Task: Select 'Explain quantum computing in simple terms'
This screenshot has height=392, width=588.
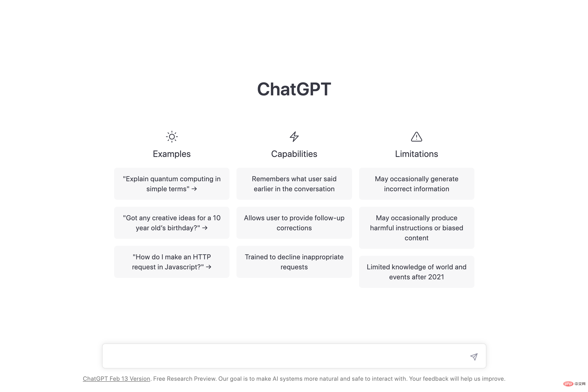Action: 171,184
